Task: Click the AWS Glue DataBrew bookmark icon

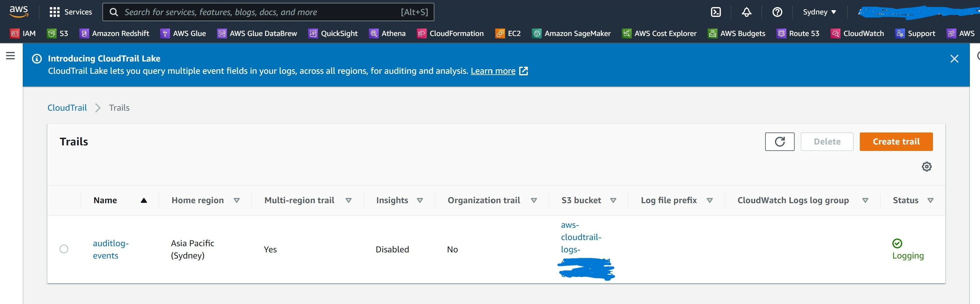Action: pos(221,34)
